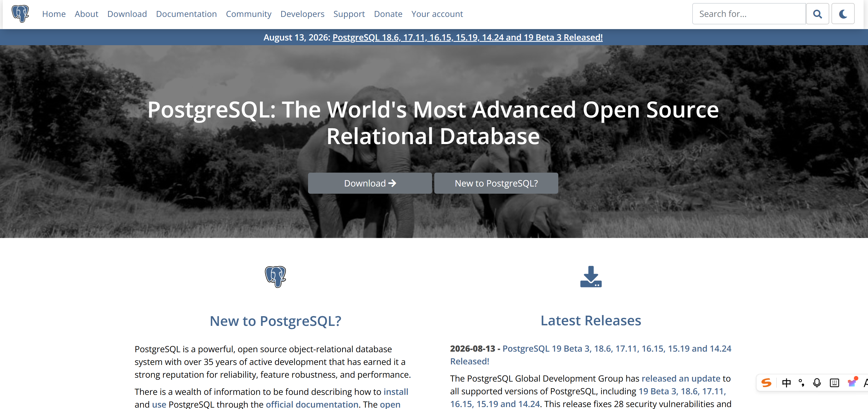Follow the 'use' link
This screenshot has width=868, height=409.
[x=159, y=404]
